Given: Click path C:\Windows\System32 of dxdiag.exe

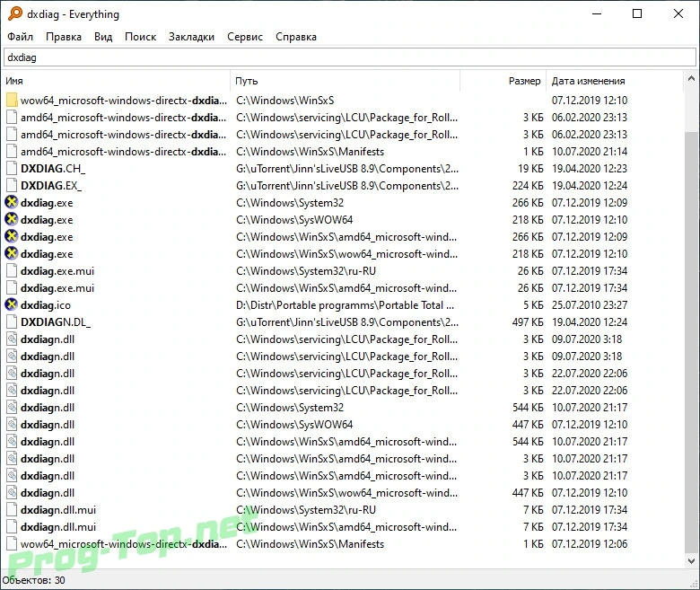Looking at the screenshot, I should 290,203.
